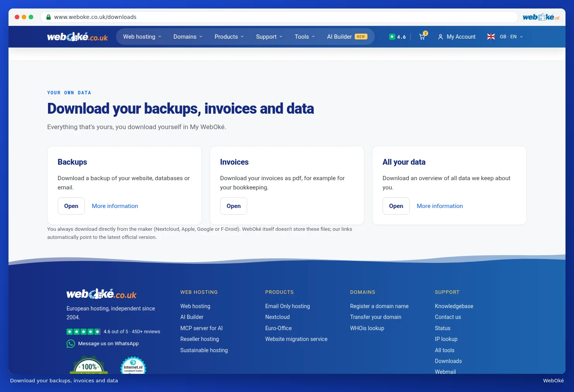Screen dimensions: 574x392
Task: Click Message us on WhatsApp link
Action: tap(108, 344)
